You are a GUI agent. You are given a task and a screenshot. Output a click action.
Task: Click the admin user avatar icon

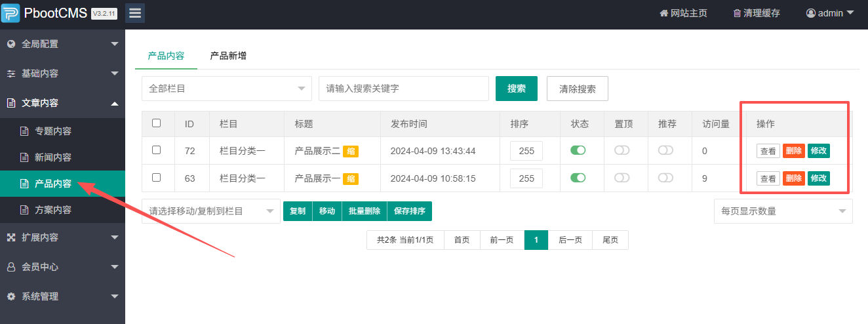(810, 13)
